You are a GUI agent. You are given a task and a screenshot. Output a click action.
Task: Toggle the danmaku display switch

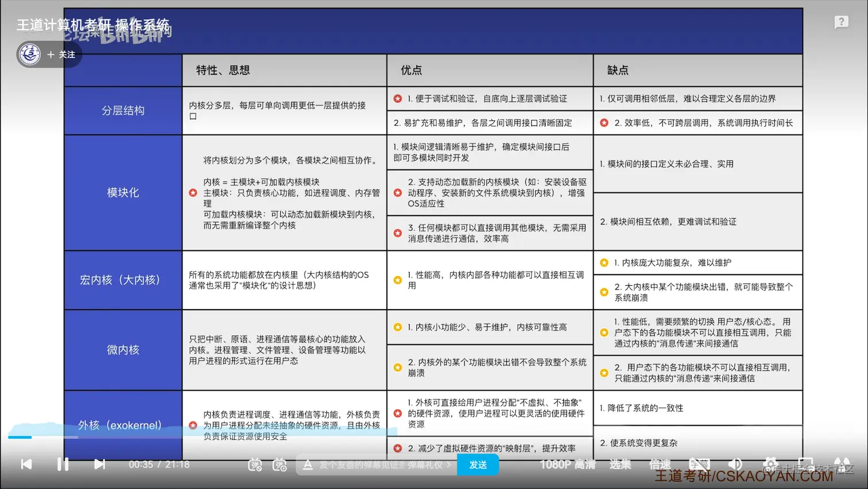click(255, 464)
